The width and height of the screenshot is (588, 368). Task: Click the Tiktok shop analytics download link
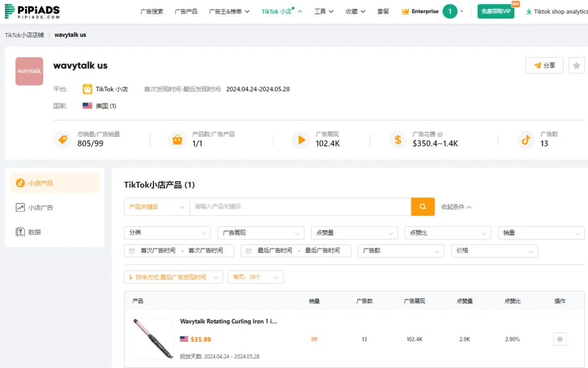coord(557,11)
